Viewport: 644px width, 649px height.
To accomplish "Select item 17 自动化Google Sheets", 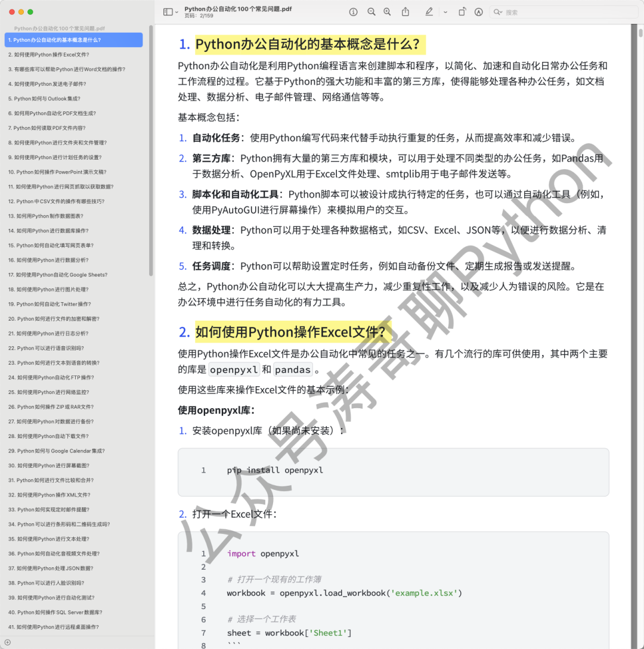I will 74,275.
